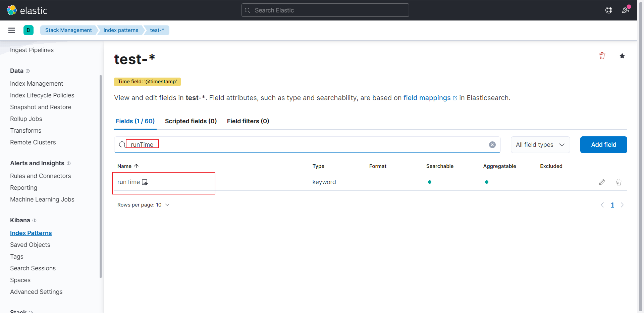Open Saved Objects
Viewport: 644px width, 313px height.
[30, 245]
